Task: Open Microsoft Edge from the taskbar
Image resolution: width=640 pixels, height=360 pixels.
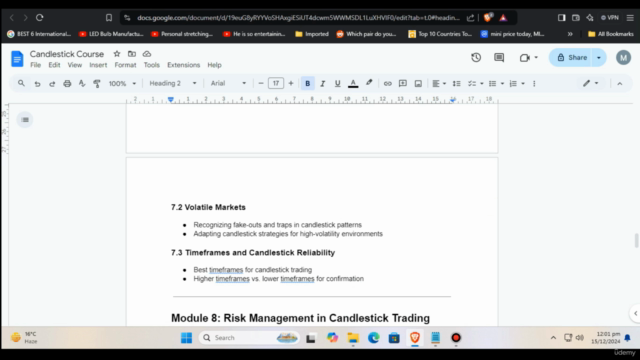Action: point(373,338)
